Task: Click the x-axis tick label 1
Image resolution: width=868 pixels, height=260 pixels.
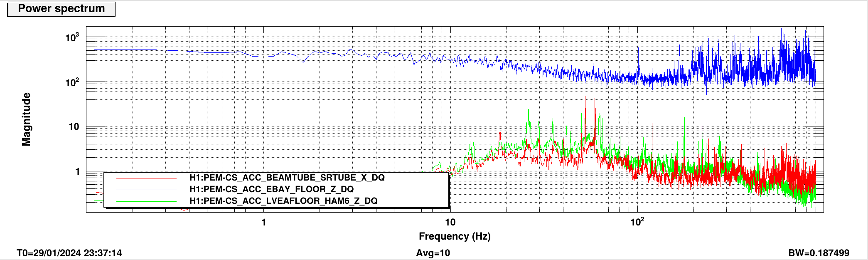Action: tap(264, 222)
